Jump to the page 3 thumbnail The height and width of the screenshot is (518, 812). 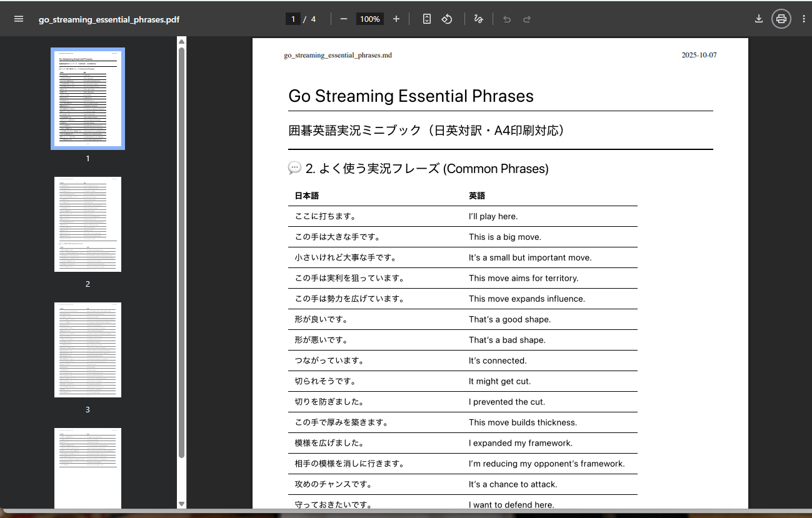pyautogui.click(x=88, y=350)
